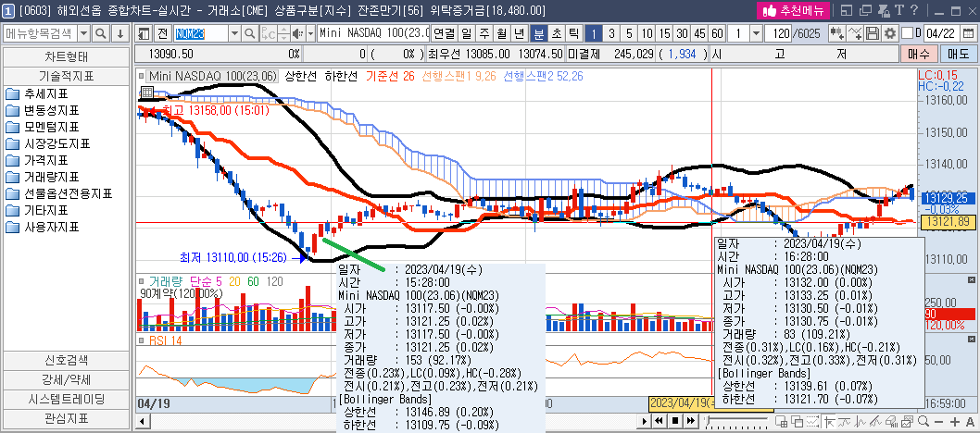Open the 추천메뉴 recommended menu button

[x=793, y=10]
